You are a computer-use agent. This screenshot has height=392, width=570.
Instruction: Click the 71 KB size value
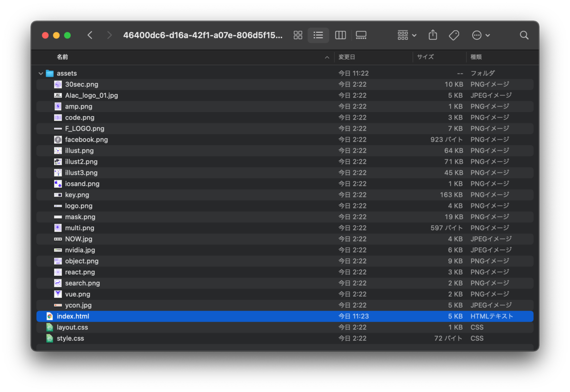(x=454, y=162)
